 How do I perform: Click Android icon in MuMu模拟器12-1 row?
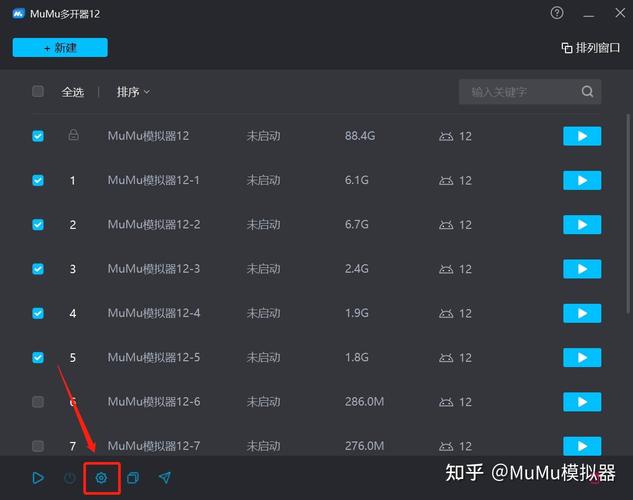pos(446,181)
